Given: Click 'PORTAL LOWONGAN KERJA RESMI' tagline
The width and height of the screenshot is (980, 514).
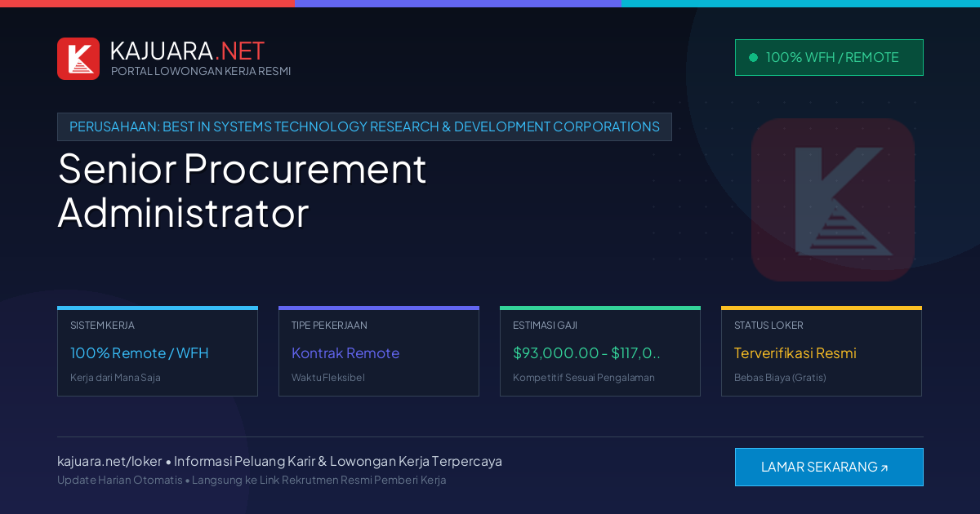Looking at the screenshot, I should point(201,71).
